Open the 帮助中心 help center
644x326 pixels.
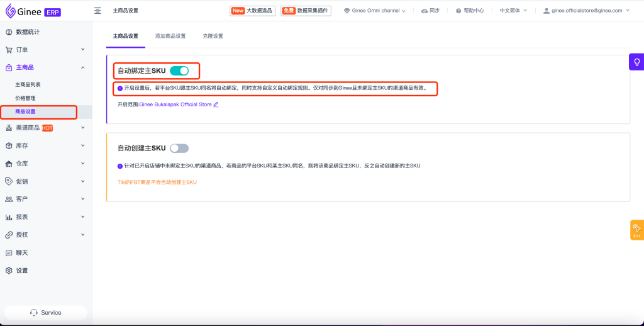(x=470, y=11)
